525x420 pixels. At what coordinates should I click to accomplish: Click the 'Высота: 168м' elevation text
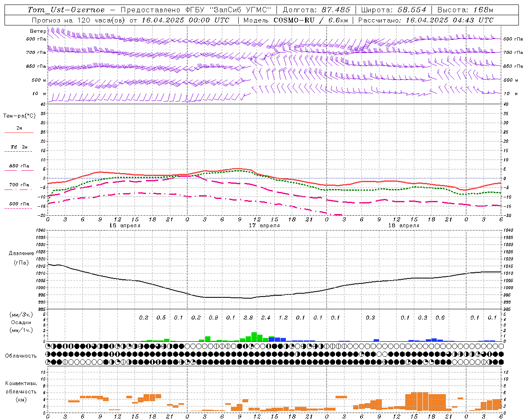[465, 10]
